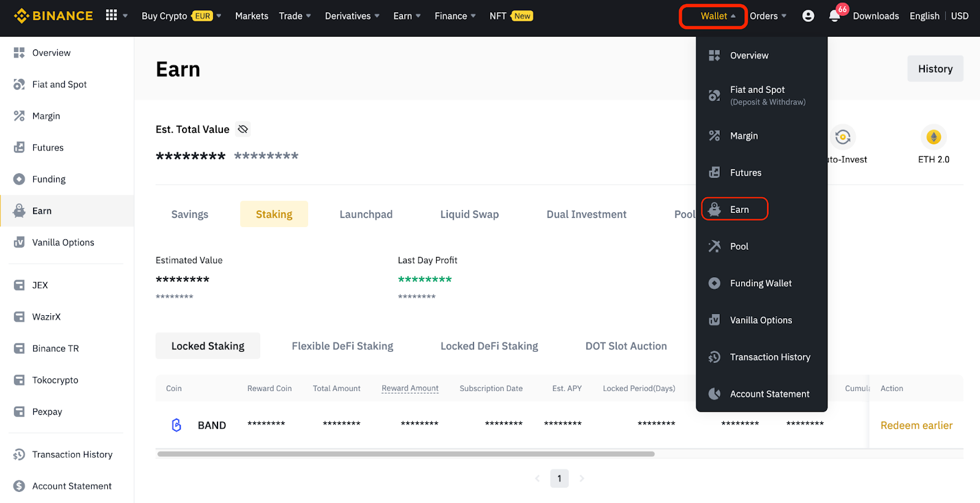Collapse the Wallet dropdown
Viewport: 980px width, 503px height.
point(714,16)
